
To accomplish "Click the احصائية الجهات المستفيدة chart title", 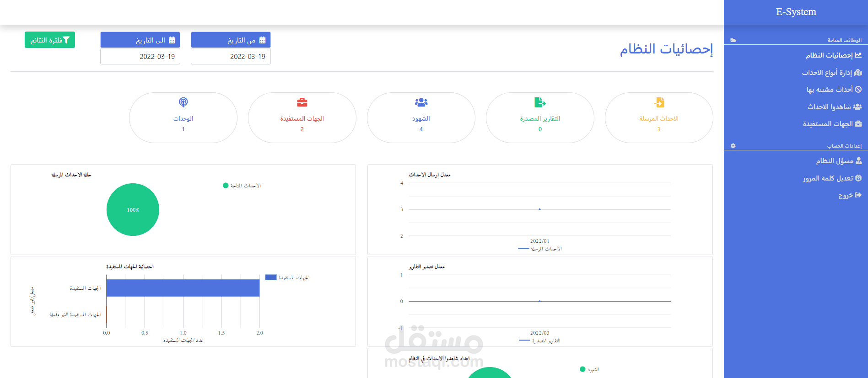I will tap(130, 266).
